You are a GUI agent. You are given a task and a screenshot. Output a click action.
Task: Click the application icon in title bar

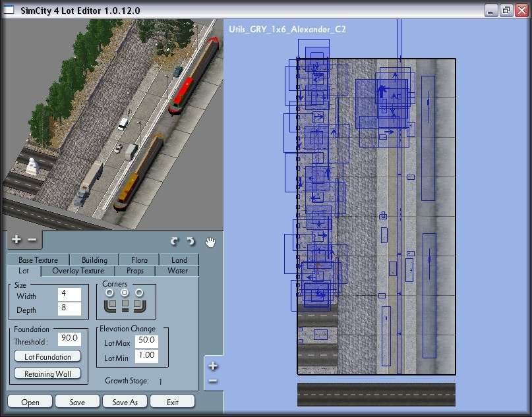click(x=9, y=10)
